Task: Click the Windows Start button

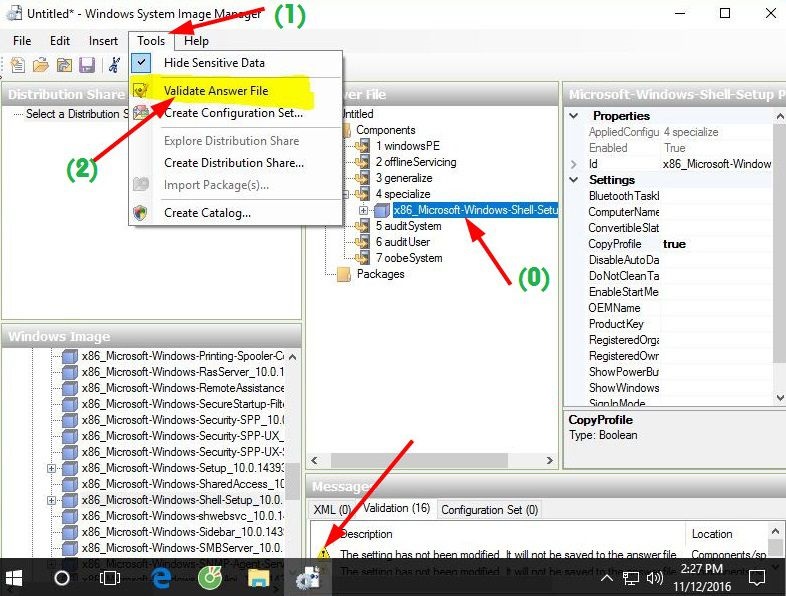Action: point(14,578)
